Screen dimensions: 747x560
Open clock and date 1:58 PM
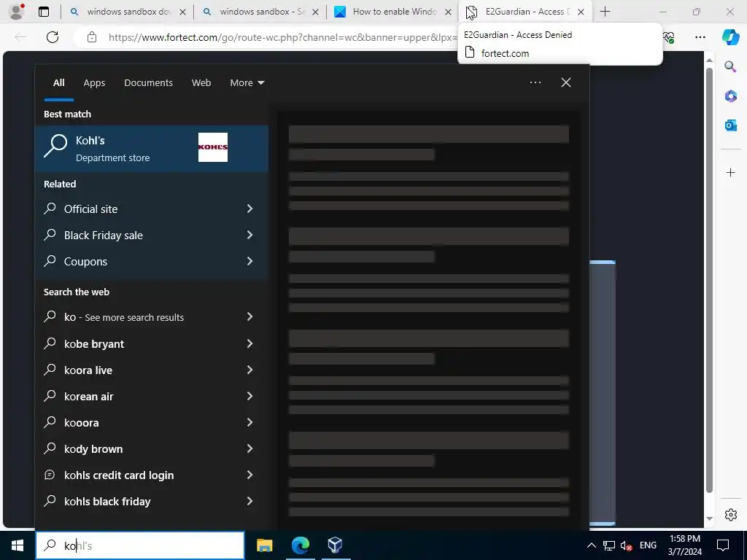coord(684,545)
